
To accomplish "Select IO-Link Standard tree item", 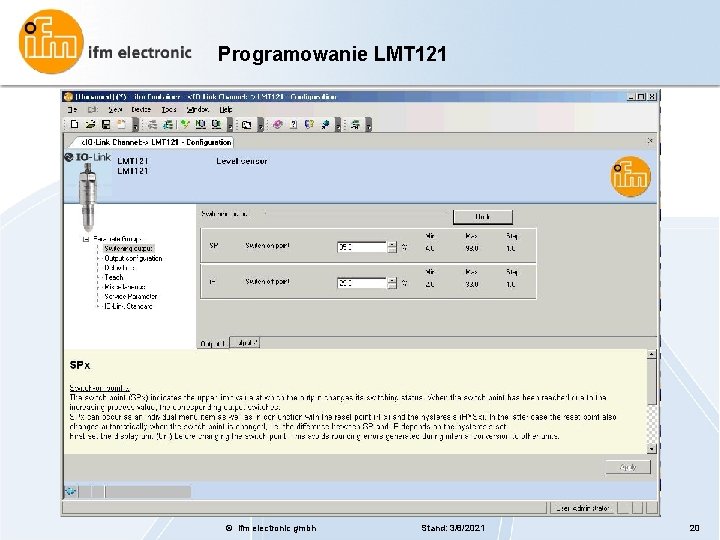I will coord(128,306).
